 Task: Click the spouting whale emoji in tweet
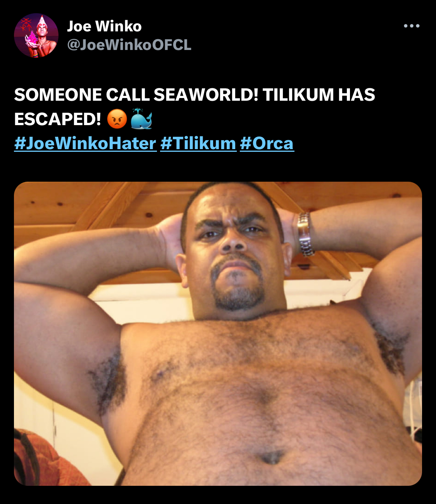(x=141, y=119)
